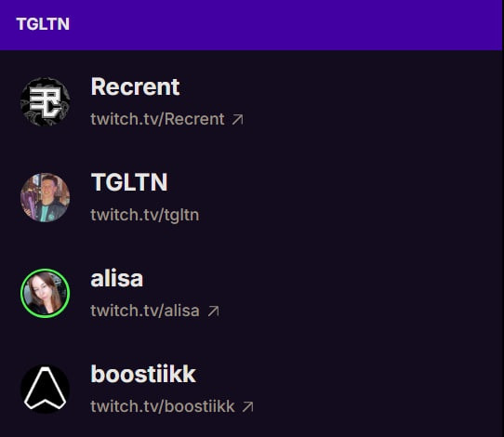Click the Recrent avatar logo

point(45,101)
